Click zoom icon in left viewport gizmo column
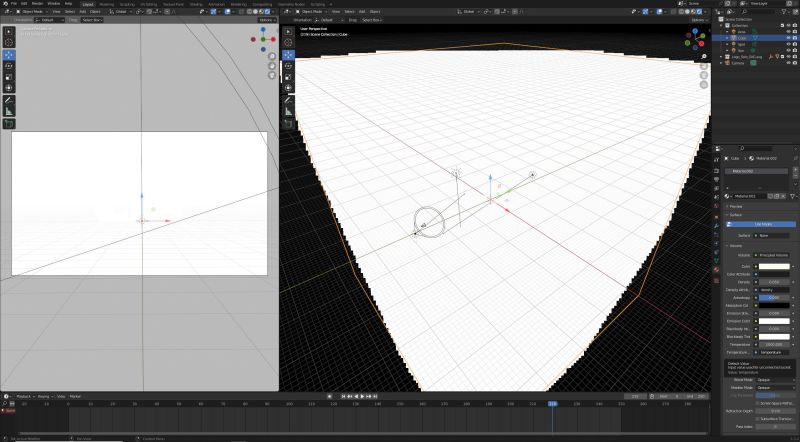 tap(272, 56)
